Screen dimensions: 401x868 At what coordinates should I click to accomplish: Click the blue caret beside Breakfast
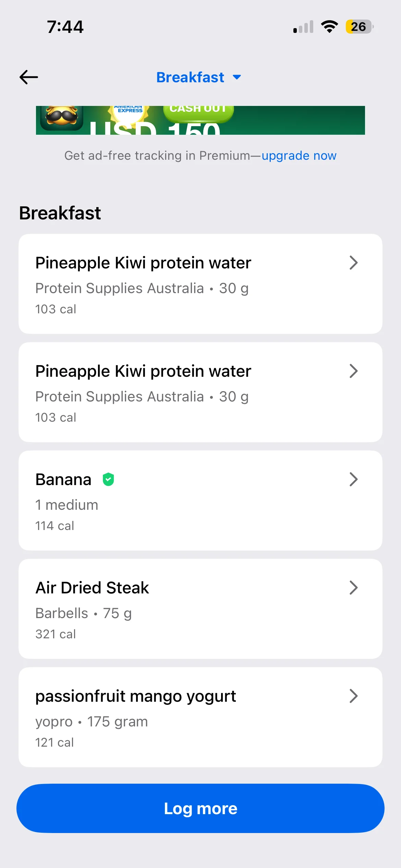237,77
